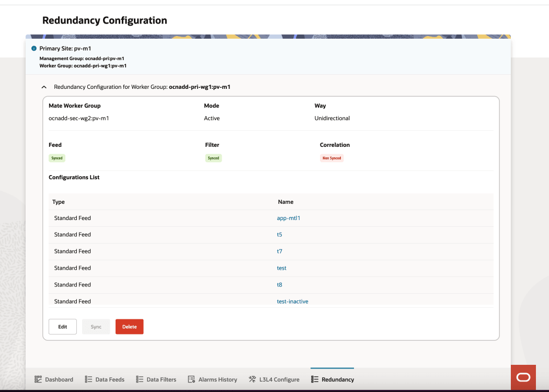Click the Data Feeds list icon
Image resolution: width=549 pixels, height=392 pixels.
coord(88,379)
